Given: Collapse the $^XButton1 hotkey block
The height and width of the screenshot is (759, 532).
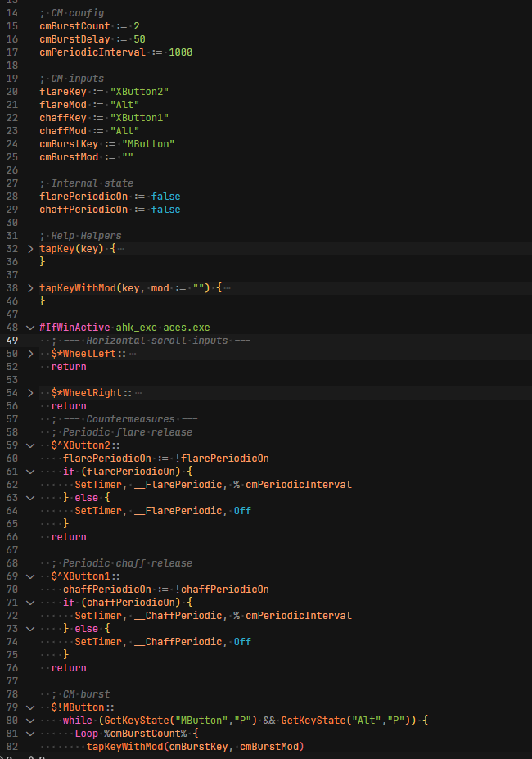Looking at the screenshot, I should tap(30, 576).
